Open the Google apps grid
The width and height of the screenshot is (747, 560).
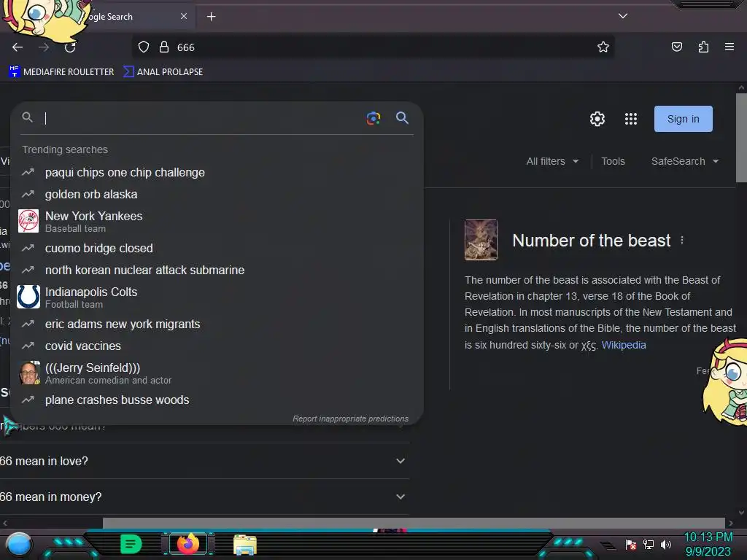631,119
